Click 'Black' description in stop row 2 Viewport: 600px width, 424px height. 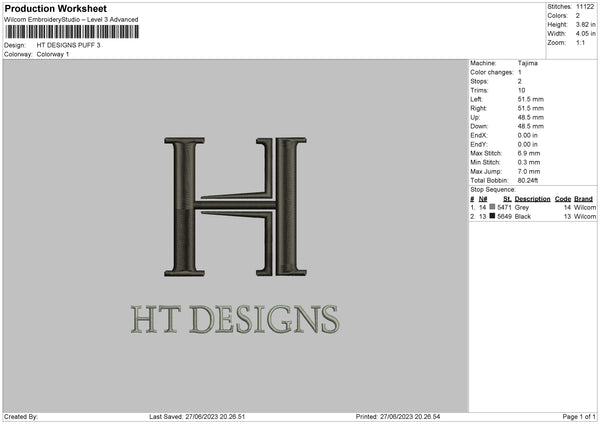[x=523, y=217]
